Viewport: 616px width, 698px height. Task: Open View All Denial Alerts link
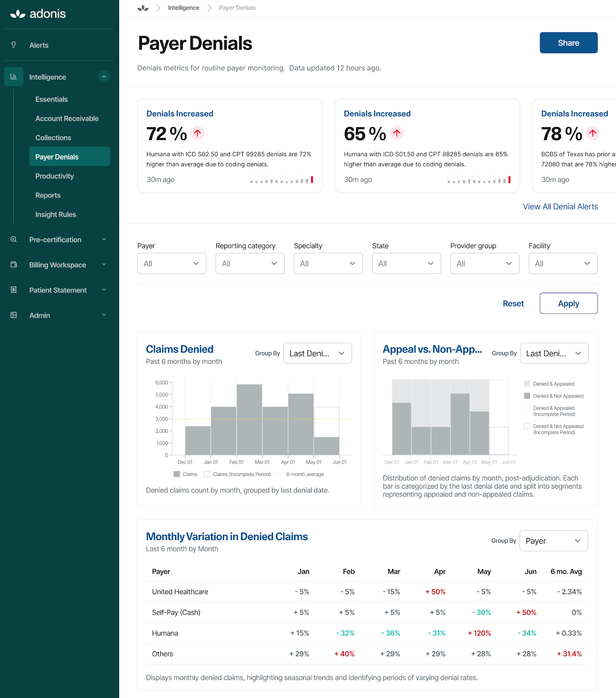(560, 207)
